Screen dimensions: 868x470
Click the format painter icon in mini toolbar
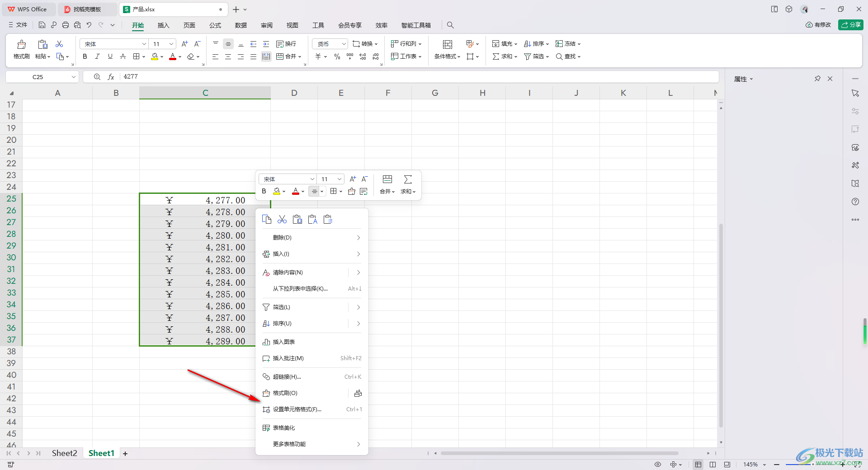pyautogui.click(x=352, y=192)
